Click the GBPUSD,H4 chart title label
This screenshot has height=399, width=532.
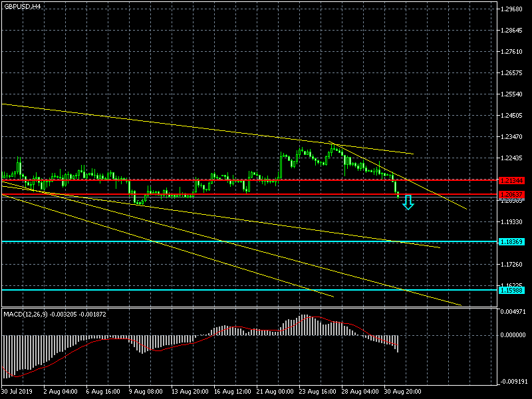(22, 7)
